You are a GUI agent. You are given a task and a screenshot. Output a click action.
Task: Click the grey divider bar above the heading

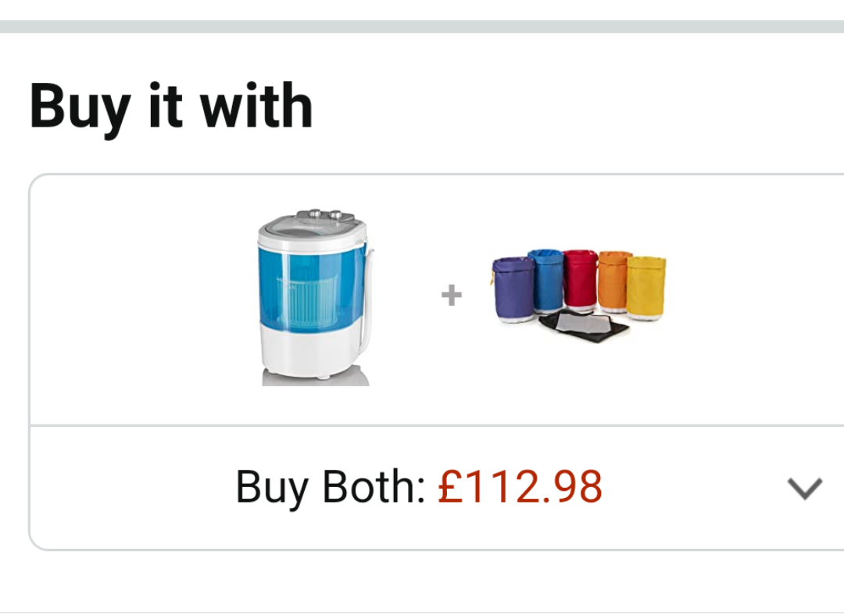tap(422, 27)
